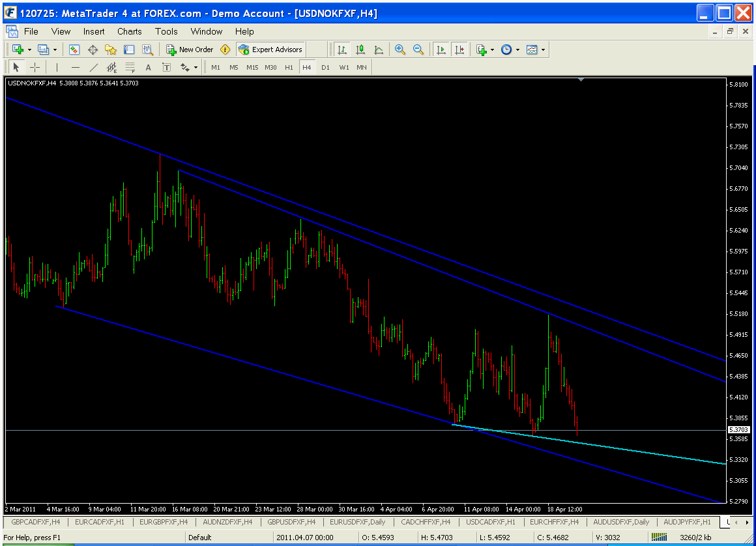Open the Market Watch panel
Viewport: 756px width, 546px height.
pos(74,50)
